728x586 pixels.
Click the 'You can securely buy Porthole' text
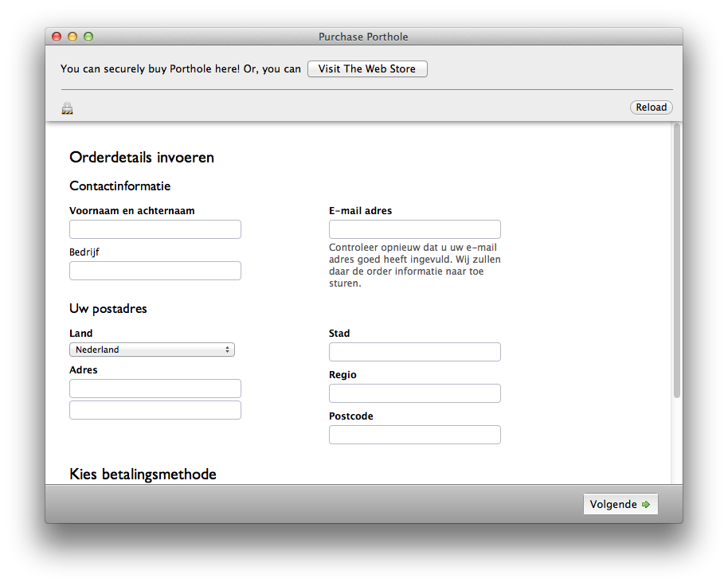pyautogui.click(x=181, y=68)
